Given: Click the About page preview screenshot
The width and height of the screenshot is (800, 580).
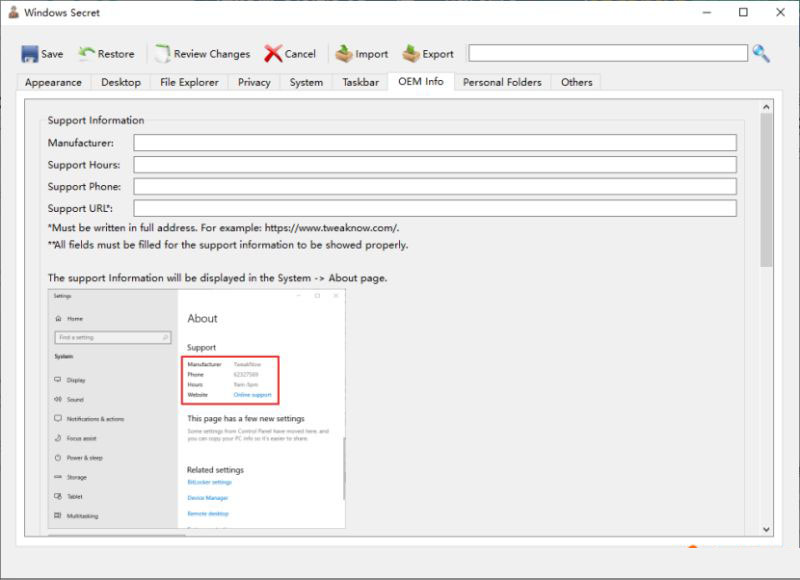Looking at the screenshot, I should [x=196, y=409].
